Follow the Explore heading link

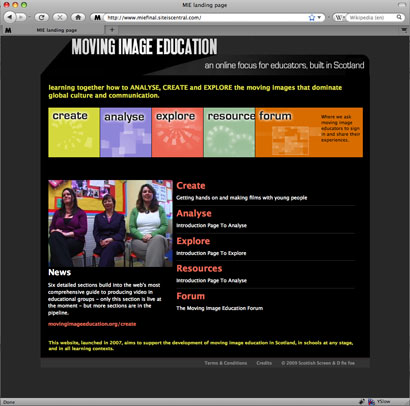pos(193,241)
